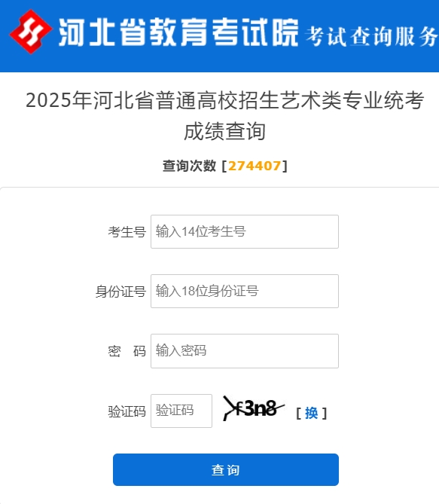This screenshot has width=439, height=504.
Task: Click the 密码 field label
Action: [127, 351]
